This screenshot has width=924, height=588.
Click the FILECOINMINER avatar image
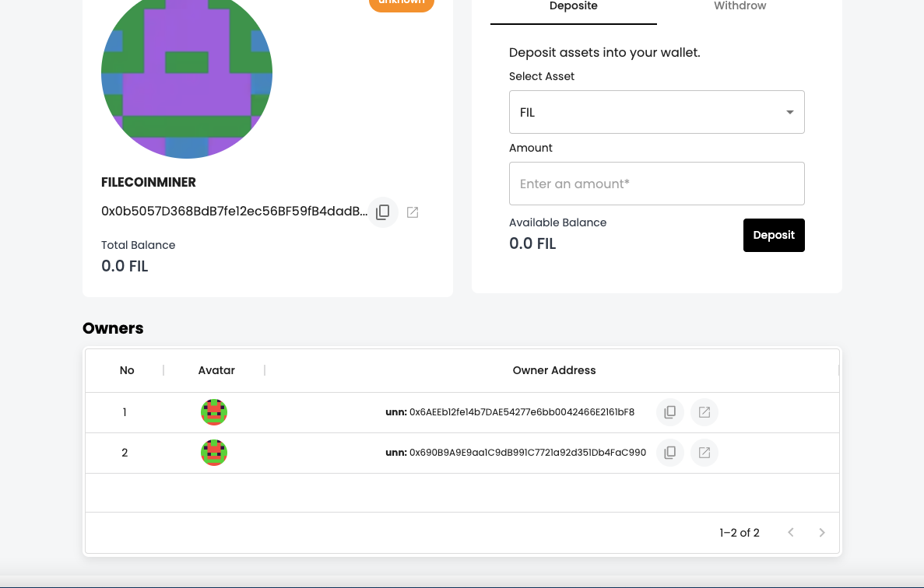point(187,72)
